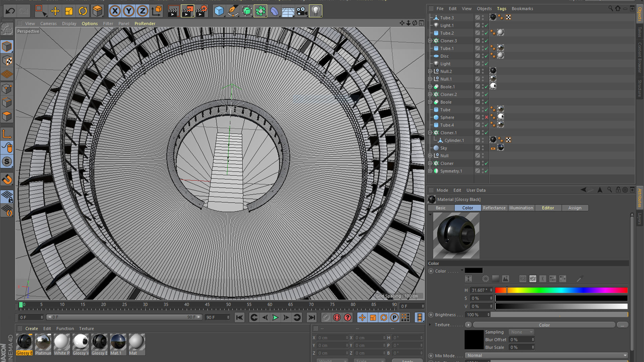Image resolution: width=644 pixels, height=362 pixels.
Task: Select the Rotate tool
Action: click(x=83, y=11)
